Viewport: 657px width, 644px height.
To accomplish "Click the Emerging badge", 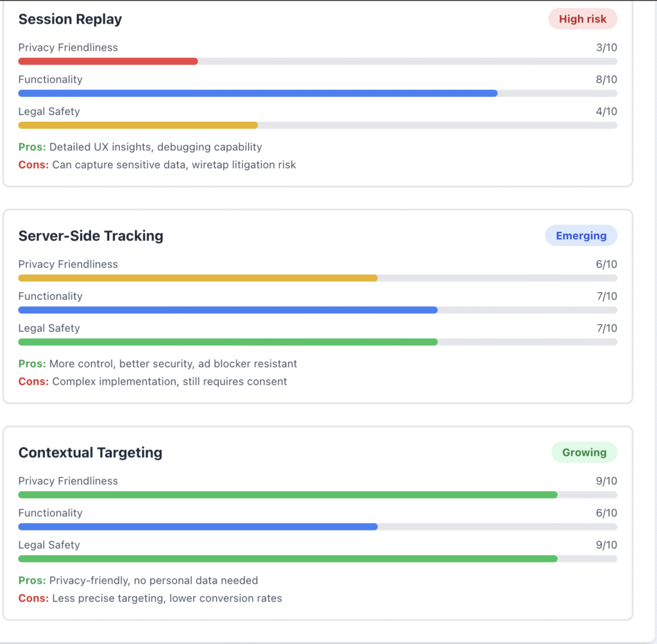I will click(x=581, y=235).
